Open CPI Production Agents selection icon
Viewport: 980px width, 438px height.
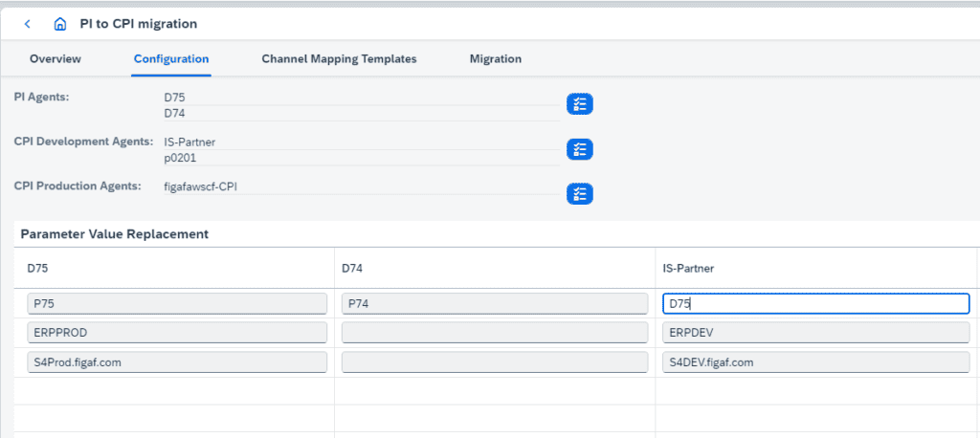[579, 194]
